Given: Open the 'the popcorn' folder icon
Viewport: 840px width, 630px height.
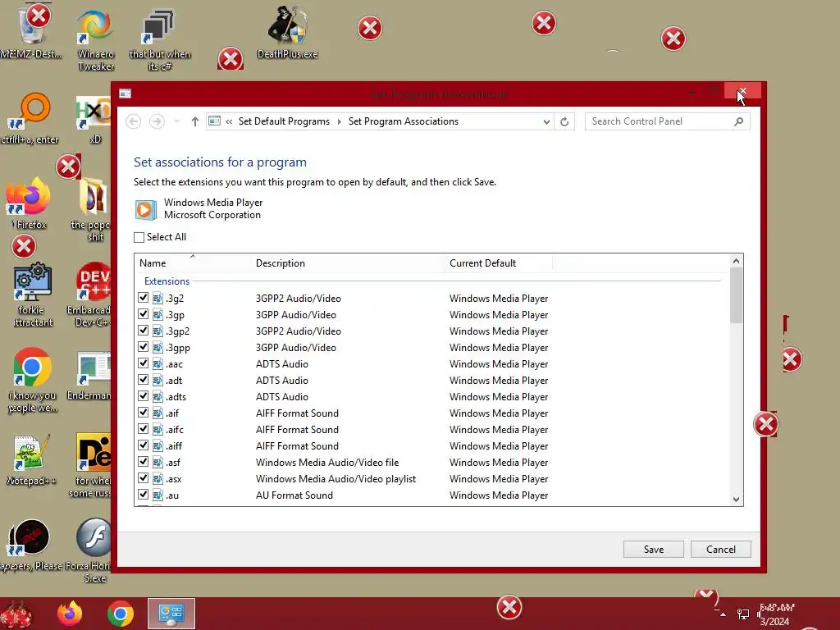Looking at the screenshot, I should pyautogui.click(x=92, y=210).
